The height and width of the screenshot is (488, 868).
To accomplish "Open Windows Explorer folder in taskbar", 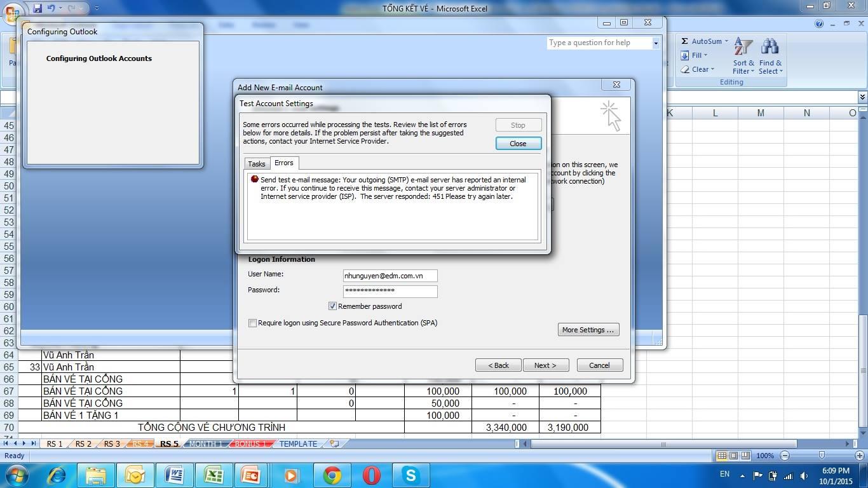I will tap(96, 475).
